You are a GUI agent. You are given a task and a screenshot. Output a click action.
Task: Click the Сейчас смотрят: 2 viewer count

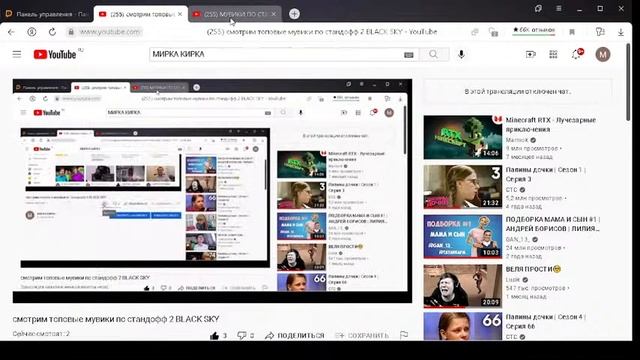coord(41,333)
